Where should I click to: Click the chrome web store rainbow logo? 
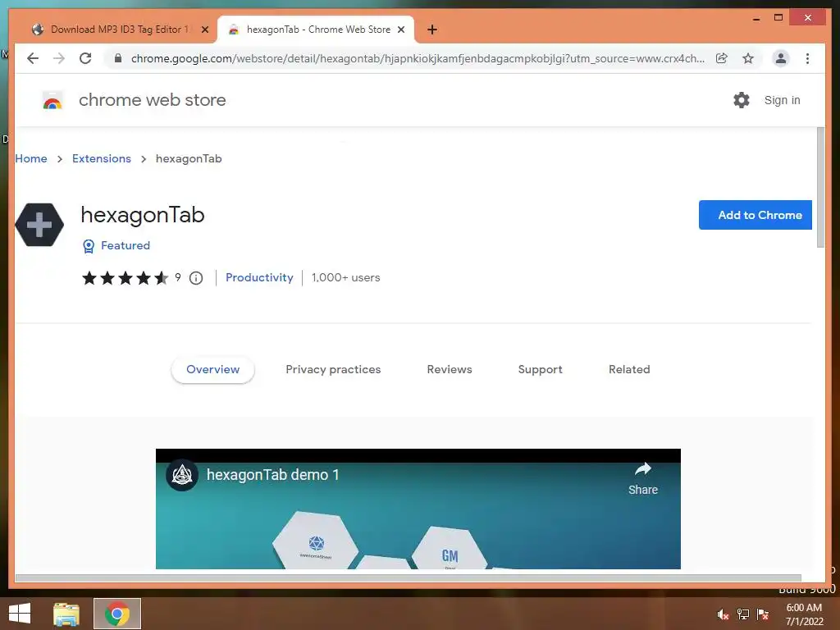pyautogui.click(x=52, y=100)
